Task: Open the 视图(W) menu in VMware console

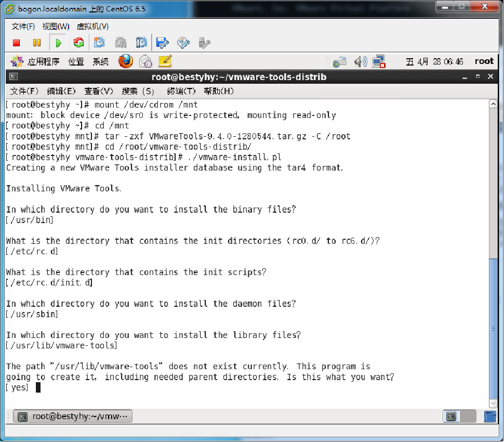Action: pyautogui.click(x=56, y=27)
